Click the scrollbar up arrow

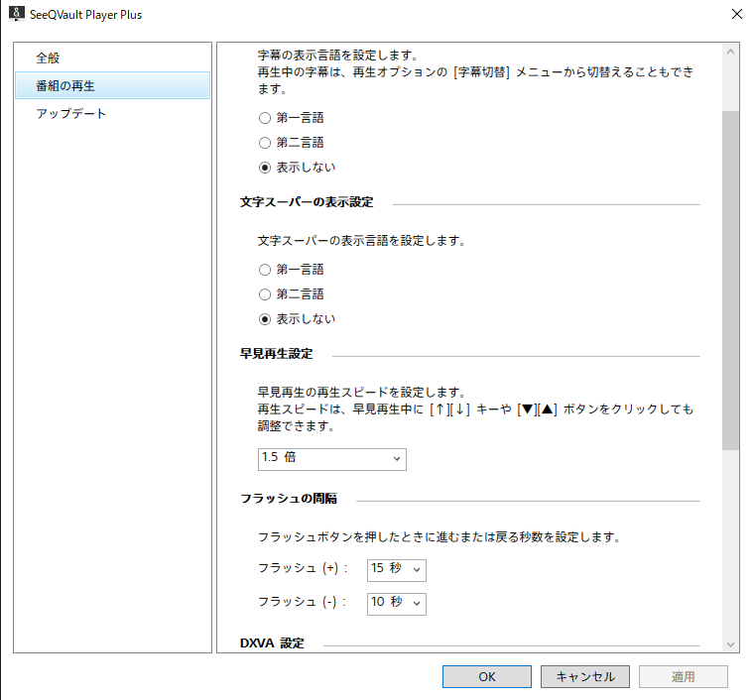(x=730, y=52)
